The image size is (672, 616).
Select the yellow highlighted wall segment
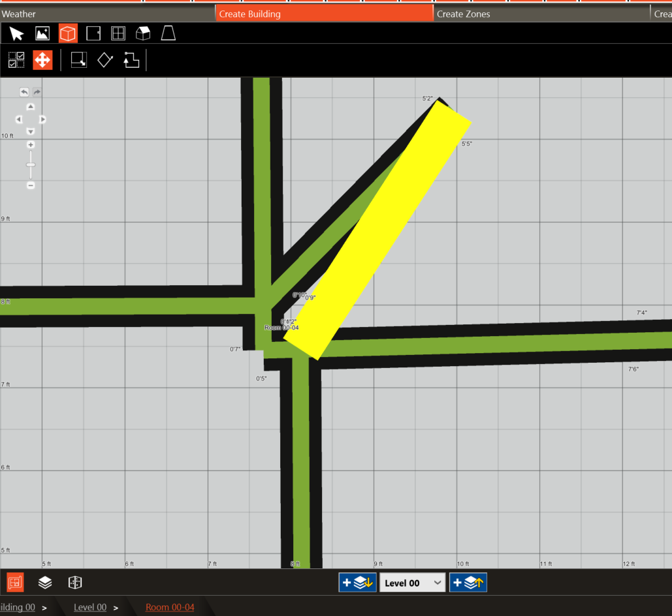click(377, 230)
